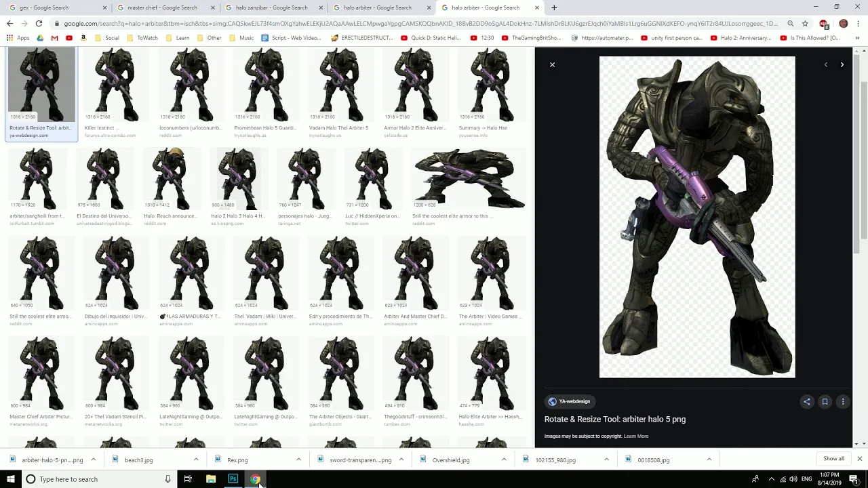The height and width of the screenshot is (488, 868).
Task: Open the Learn bookmarks folder
Action: [x=177, y=38]
